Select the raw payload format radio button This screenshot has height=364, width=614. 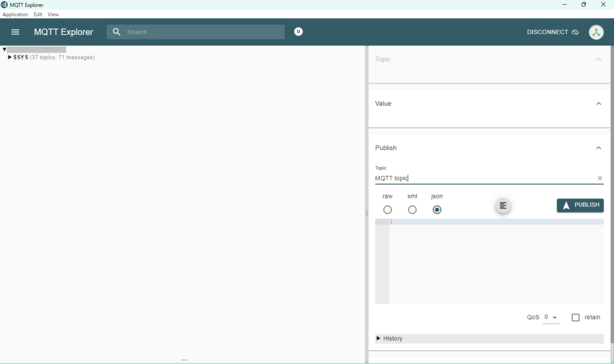tap(387, 210)
